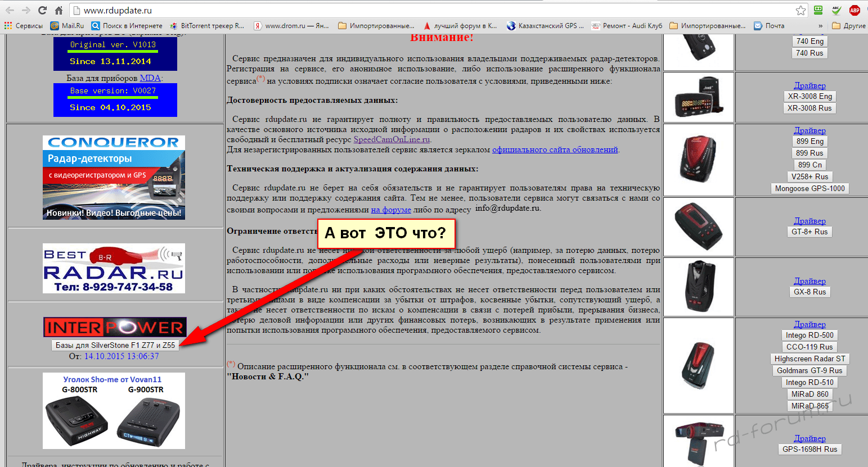Viewport: 868px width, 467px height.
Task: Open the www.drom.ru bookmark
Action: tap(291, 26)
